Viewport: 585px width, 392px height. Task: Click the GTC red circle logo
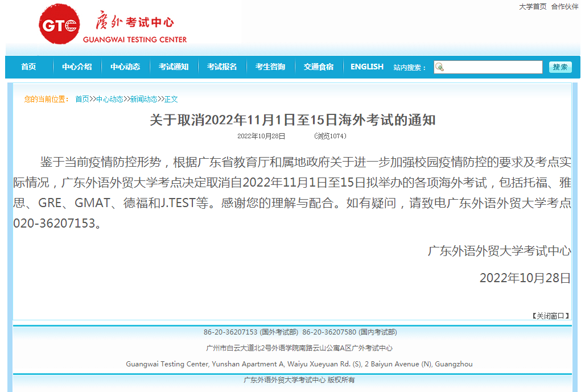[x=59, y=24]
